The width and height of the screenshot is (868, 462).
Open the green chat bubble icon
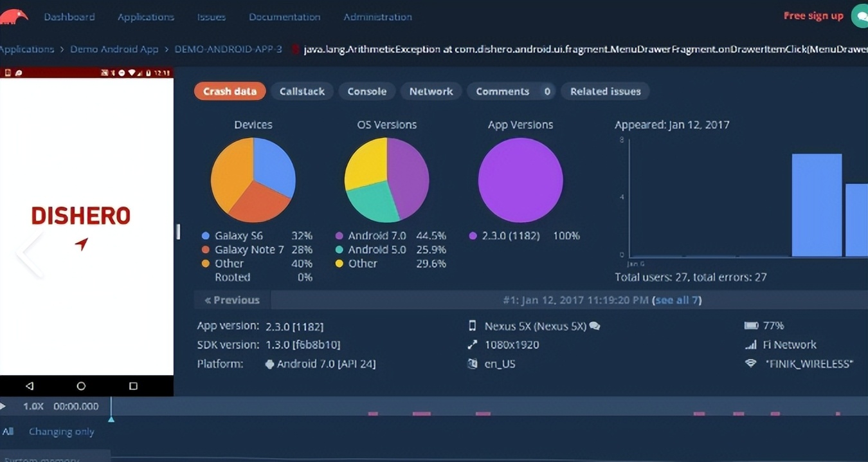coord(860,16)
